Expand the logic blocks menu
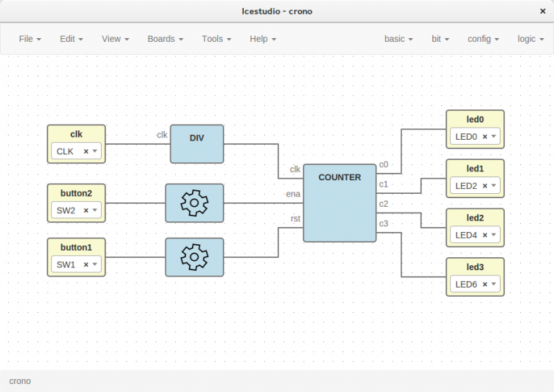 click(530, 39)
